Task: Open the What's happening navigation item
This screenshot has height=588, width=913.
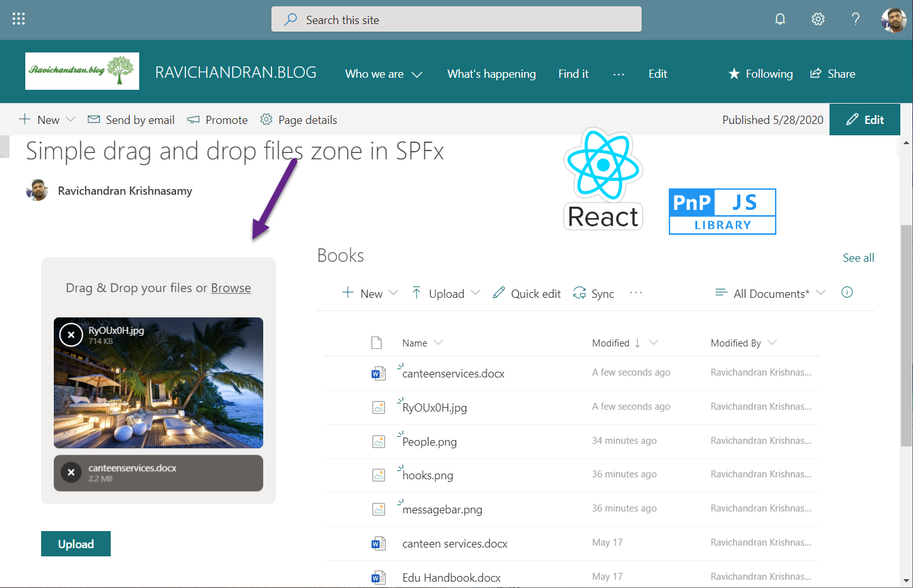Action: point(491,74)
